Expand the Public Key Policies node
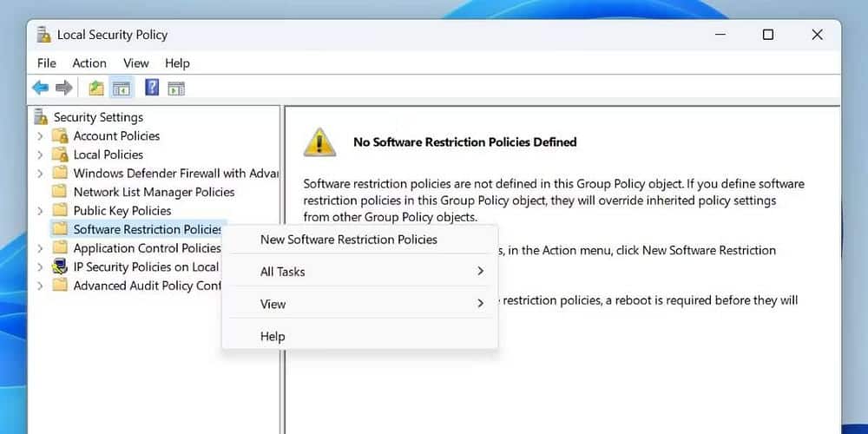Viewport: 868px width, 434px height. pyautogui.click(x=40, y=211)
